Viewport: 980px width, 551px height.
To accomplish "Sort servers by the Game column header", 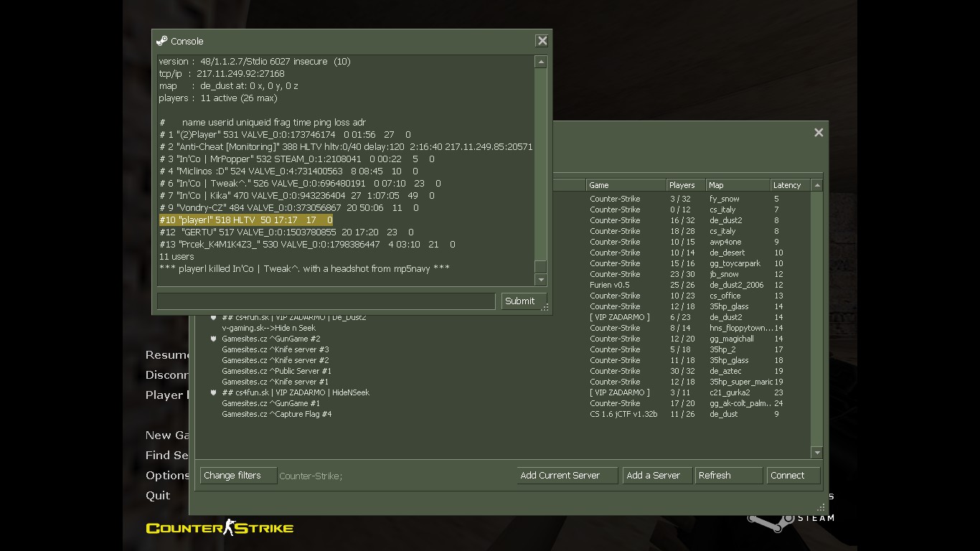I will pos(626,185).
